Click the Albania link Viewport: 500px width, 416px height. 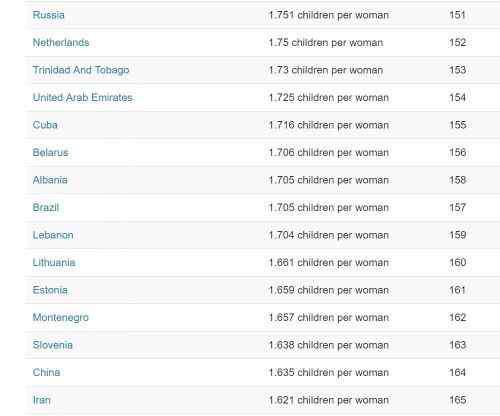pyautogui.click(x=50, y=180)
